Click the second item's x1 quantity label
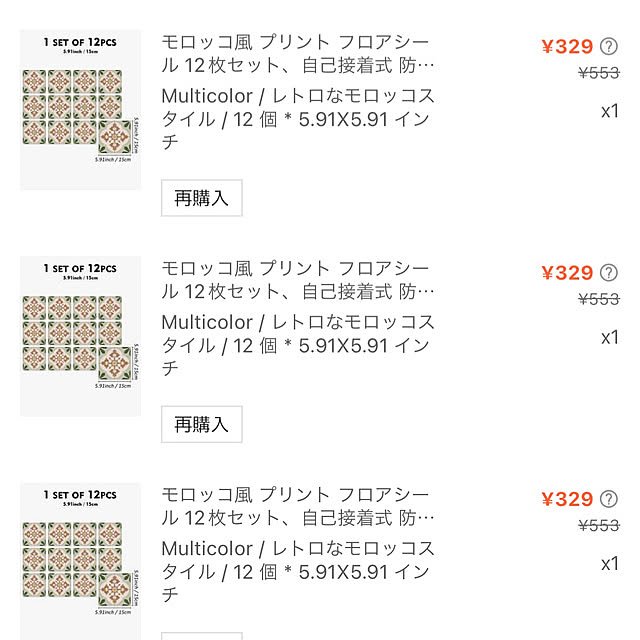Viewport: 640px width, 640px height. (x=610, y=338)
